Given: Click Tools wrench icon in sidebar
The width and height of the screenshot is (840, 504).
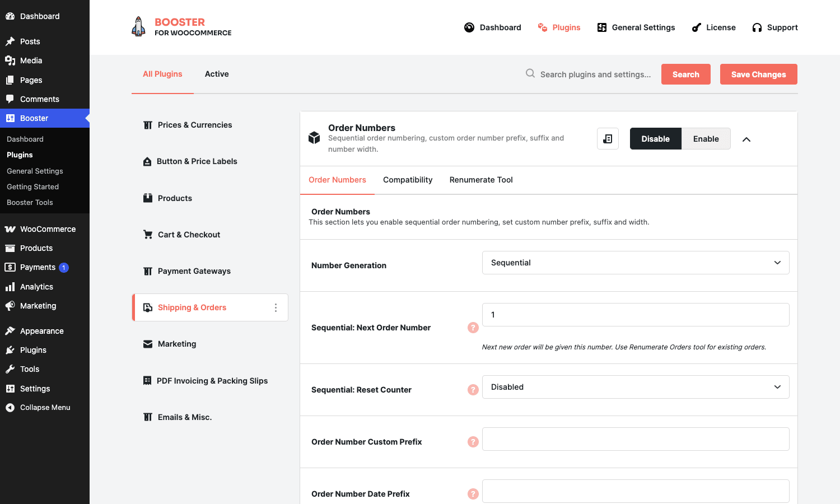Looking at the screenshot, I should pyautogui.click(x=10, y=369).
